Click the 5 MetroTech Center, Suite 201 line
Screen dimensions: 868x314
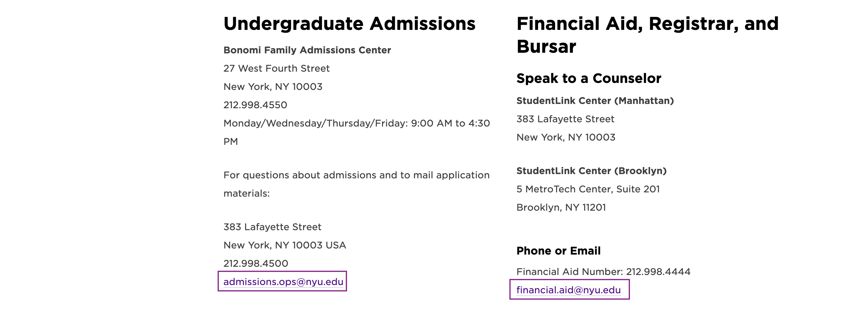(588, 189)
